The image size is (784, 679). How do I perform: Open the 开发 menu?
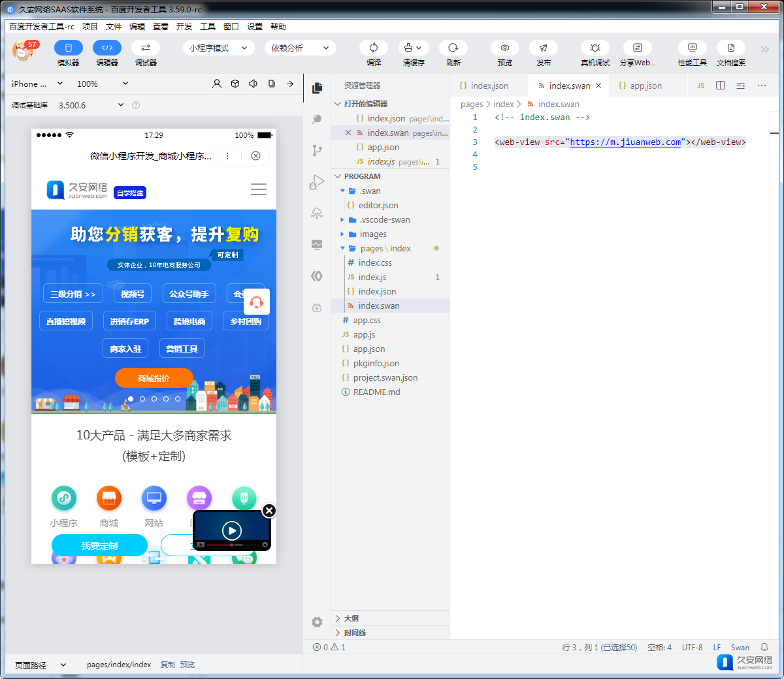[184, 27]
